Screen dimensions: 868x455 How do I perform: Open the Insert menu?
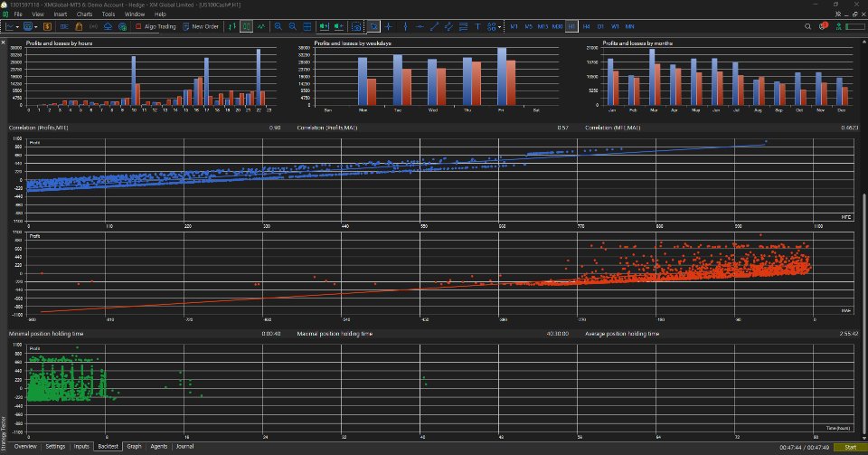coord(61,14)
